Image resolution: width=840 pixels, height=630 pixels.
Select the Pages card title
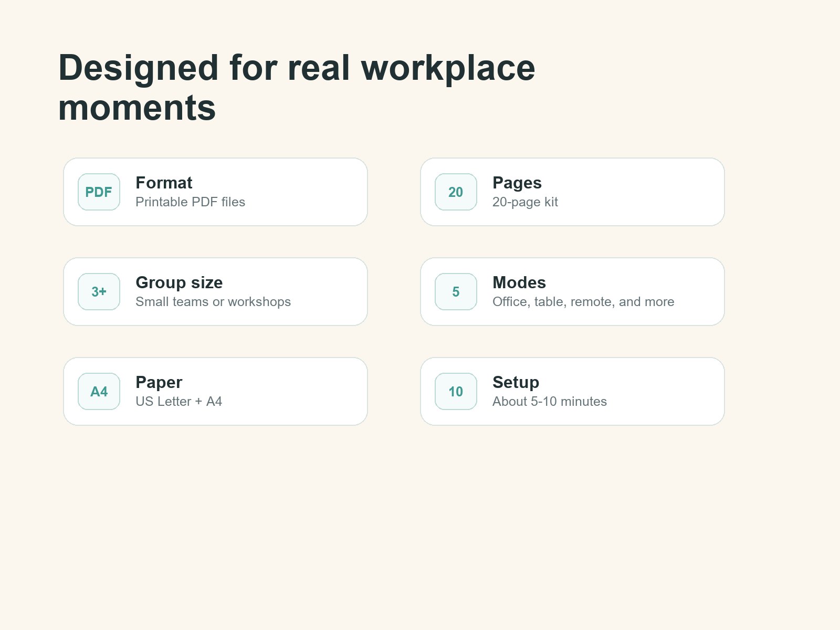pyautogui.click(x=517, y=183)
